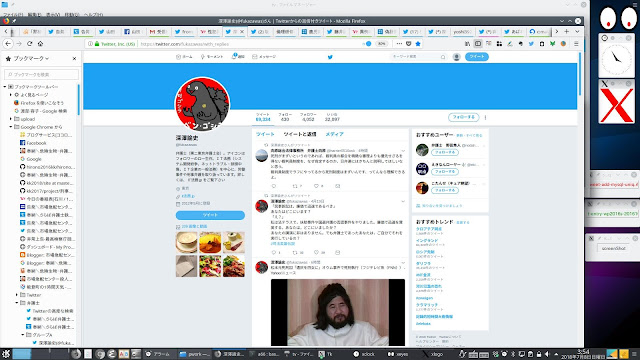Image resolution: width=640 pixels, height=360 pixels.
Task: Open the クロアチア同点 trend
Action: point(429,229)
